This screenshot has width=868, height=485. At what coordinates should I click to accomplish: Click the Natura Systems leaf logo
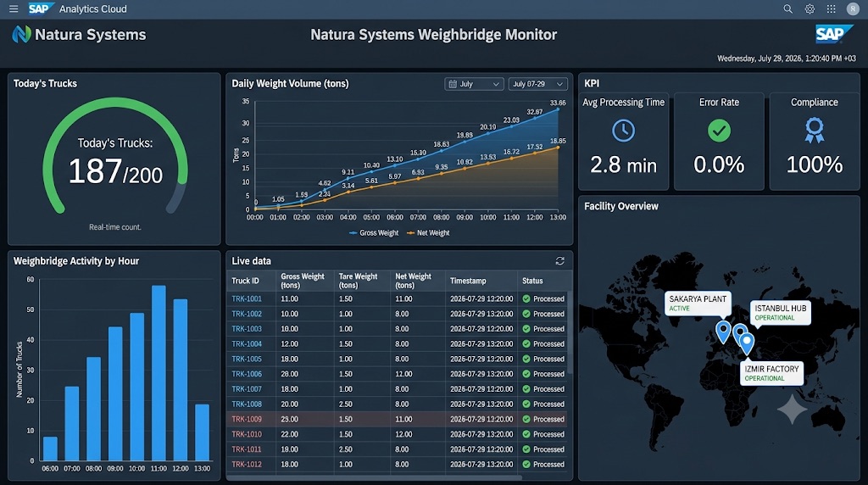[x=21, y=34]
